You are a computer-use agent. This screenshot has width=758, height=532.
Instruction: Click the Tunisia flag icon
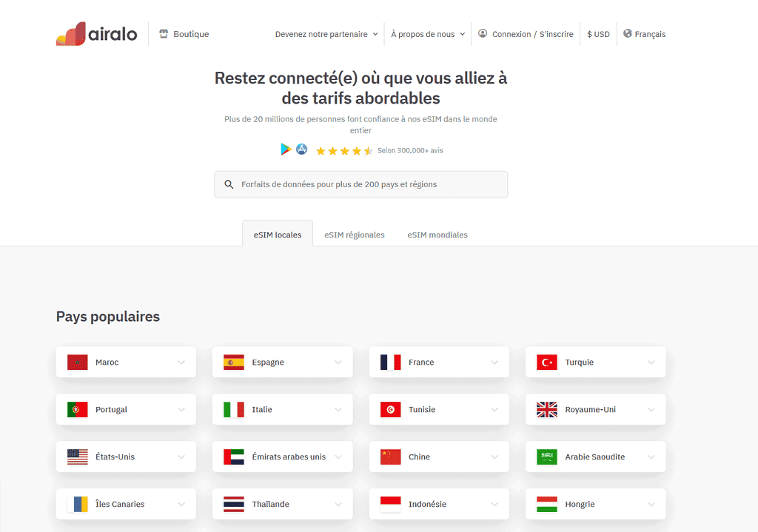tap(390, 409)
